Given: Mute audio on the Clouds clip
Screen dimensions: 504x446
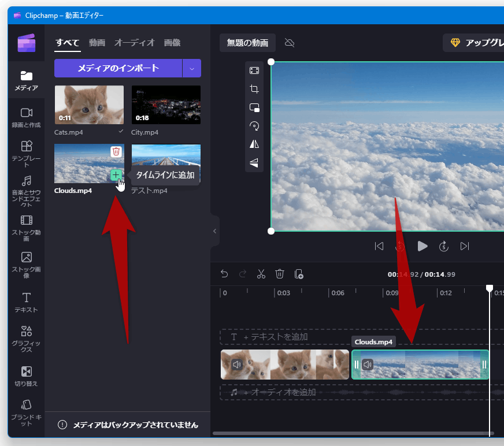Looking at the screenshot, I should (368, 365).
